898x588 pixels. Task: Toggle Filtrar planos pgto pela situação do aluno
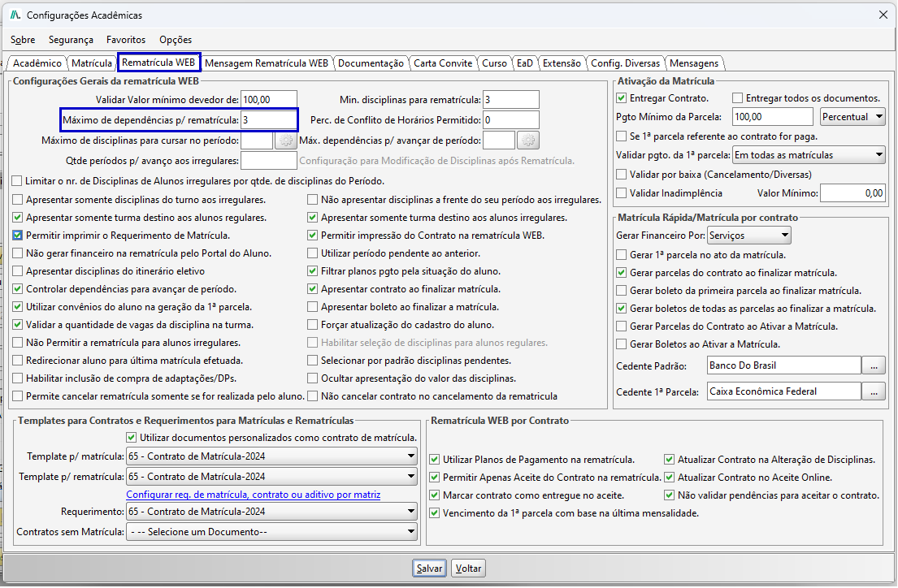tap(313, 270)
